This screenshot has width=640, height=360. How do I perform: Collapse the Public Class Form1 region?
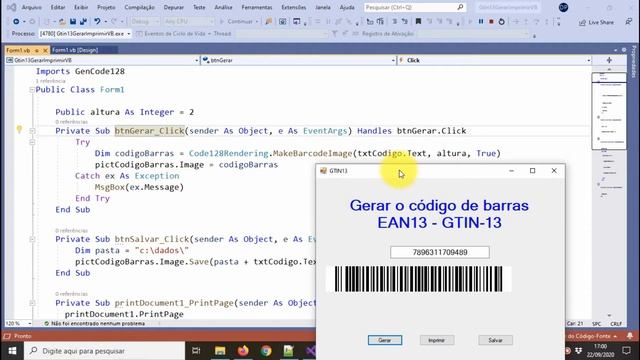(32, 90)
